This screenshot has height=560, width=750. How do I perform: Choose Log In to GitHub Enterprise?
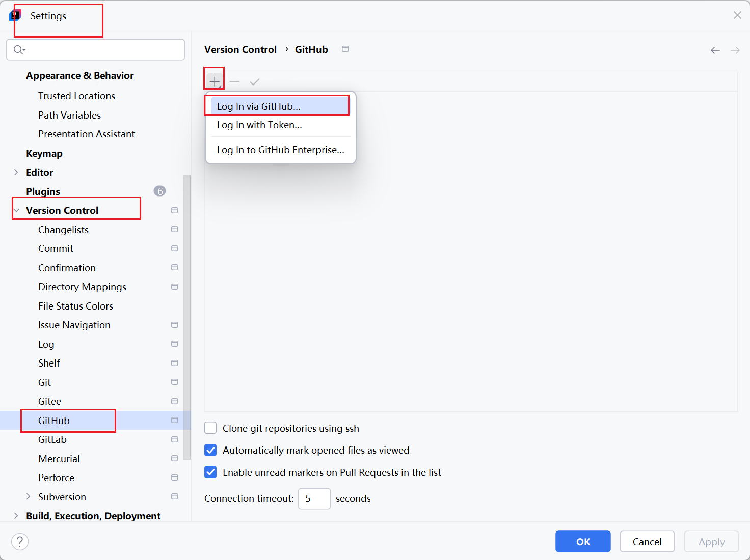click(280, 150)
